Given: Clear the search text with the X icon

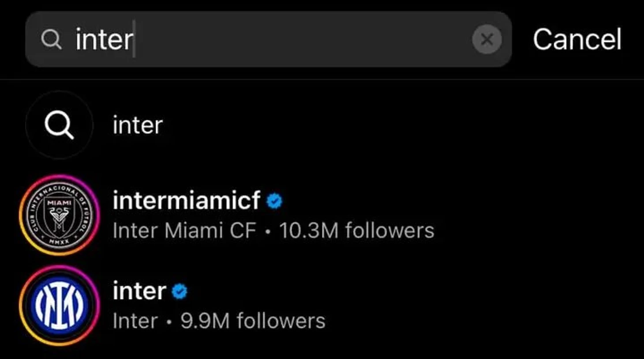Looking at the screenshot, I should 487,39.
